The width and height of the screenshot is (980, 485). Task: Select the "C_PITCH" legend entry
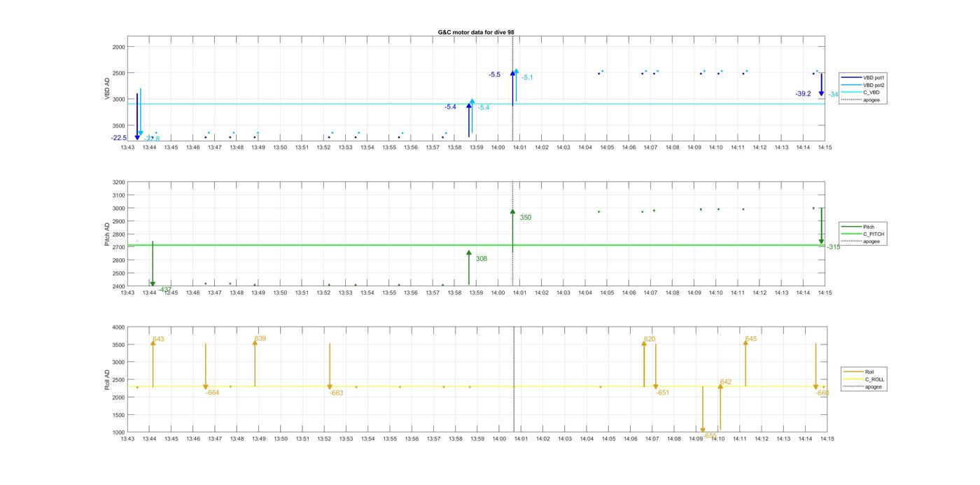coord(862,234)
